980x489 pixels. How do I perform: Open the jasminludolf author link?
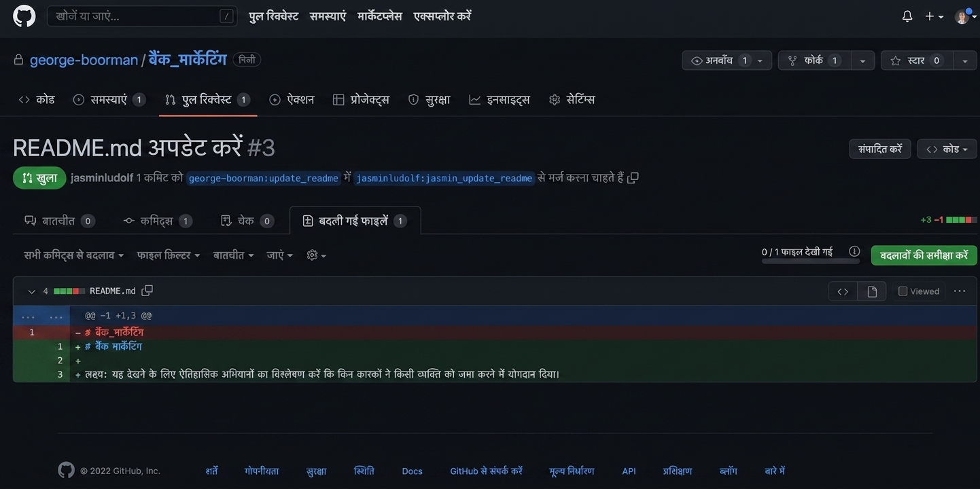(x=102, y=178)
